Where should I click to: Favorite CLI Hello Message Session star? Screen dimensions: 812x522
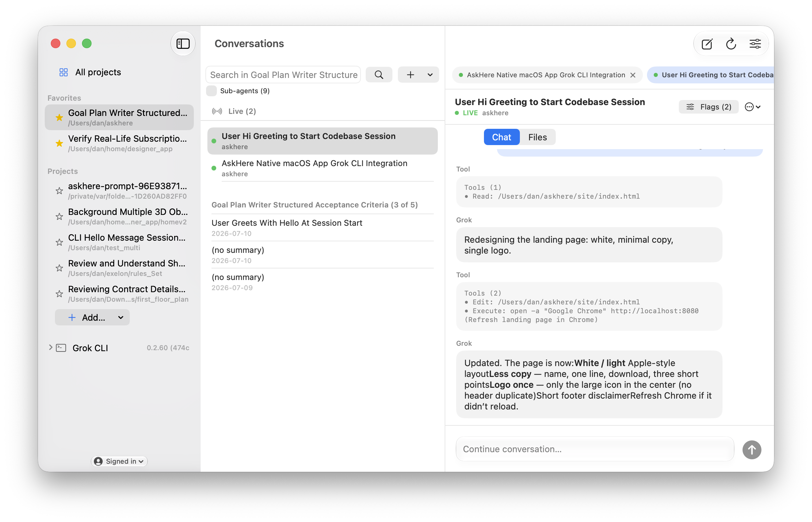click(59, 242)
